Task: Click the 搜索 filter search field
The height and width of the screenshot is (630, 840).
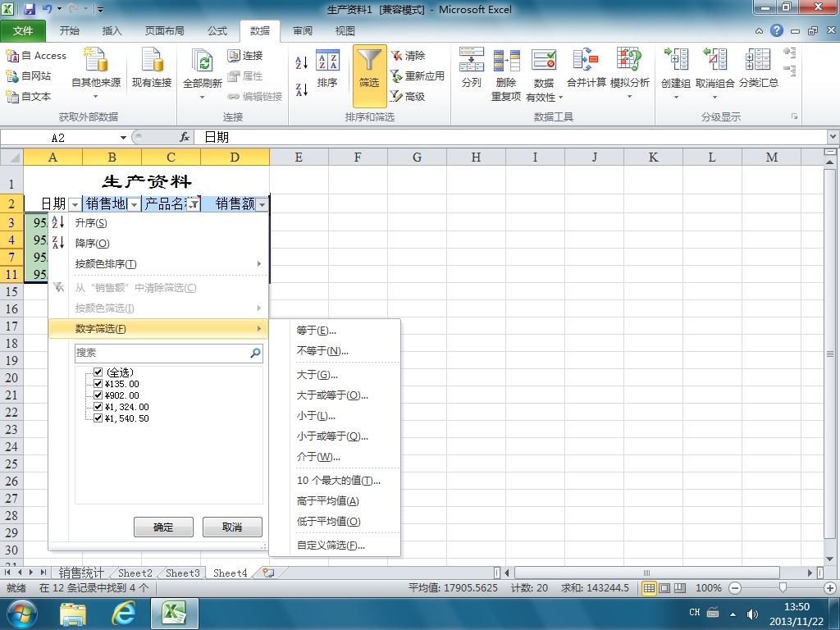Action: coord(169,353)
